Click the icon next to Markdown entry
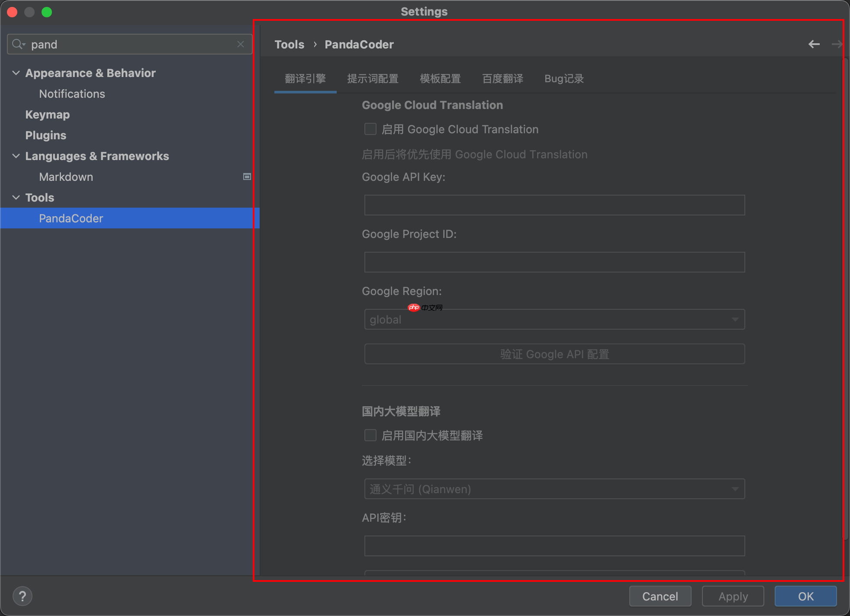850x616 pixels. point(247,176)
